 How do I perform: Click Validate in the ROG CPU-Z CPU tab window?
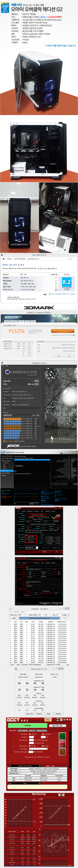(x=45, y=552)
